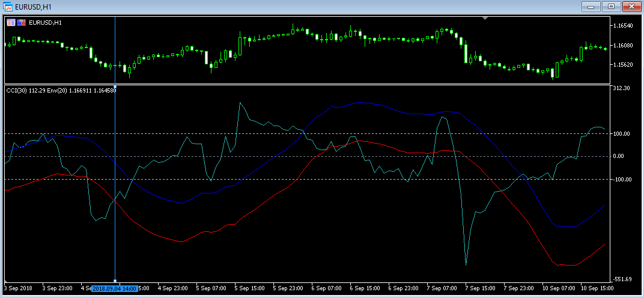
Task: Click the 3 Sep 2018 date label
Action: pos(17,288)
